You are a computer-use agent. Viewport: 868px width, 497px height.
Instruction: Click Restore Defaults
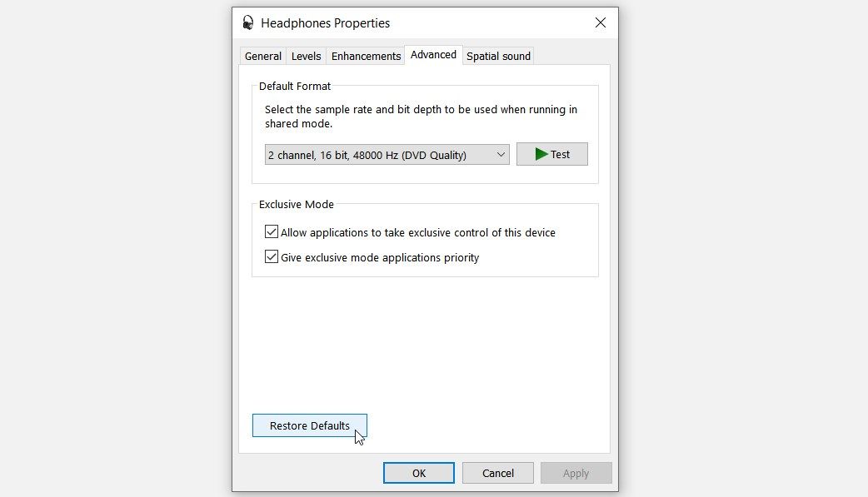[309, 425]
